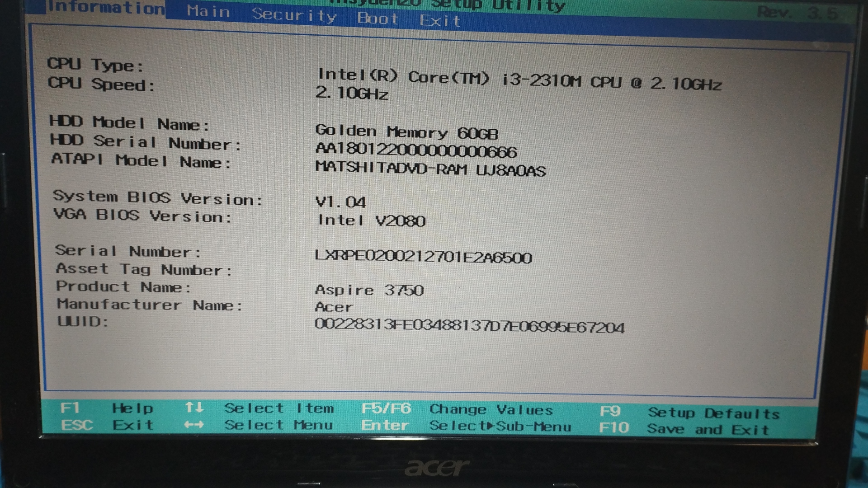
Task: Click the Asset Tag Number label
Action: 144,269
